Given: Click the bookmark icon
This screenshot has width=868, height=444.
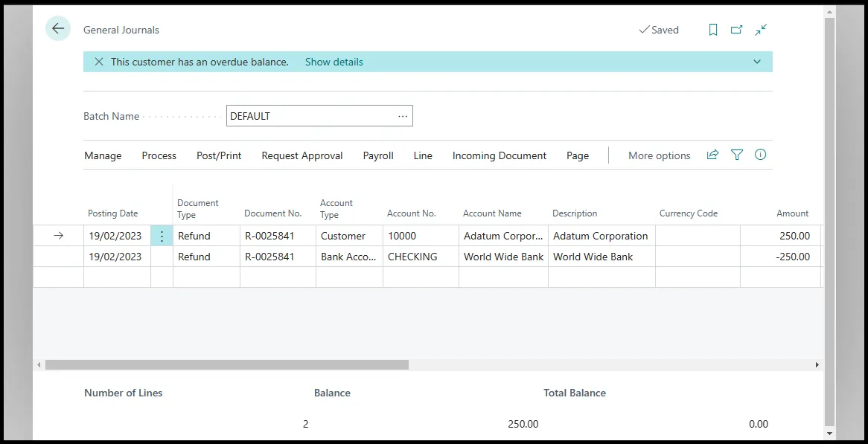Looking at the screenshot, I should 713,30.
